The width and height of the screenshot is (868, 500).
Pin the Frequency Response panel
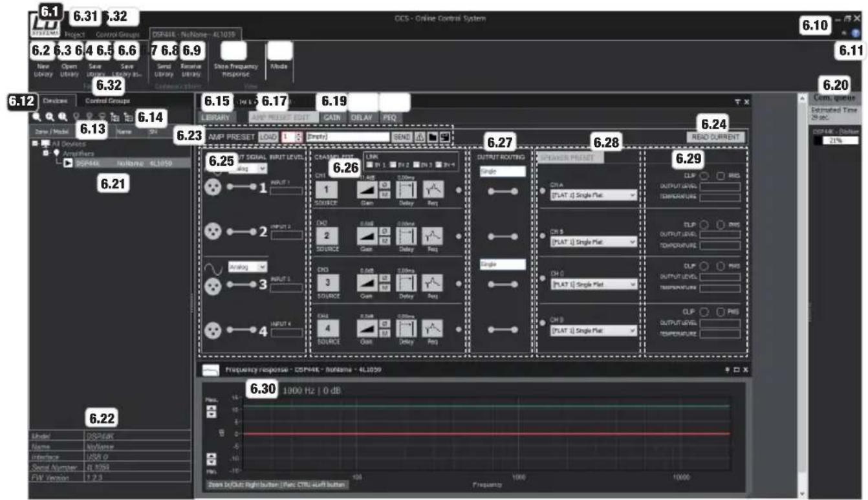point(728,369)
